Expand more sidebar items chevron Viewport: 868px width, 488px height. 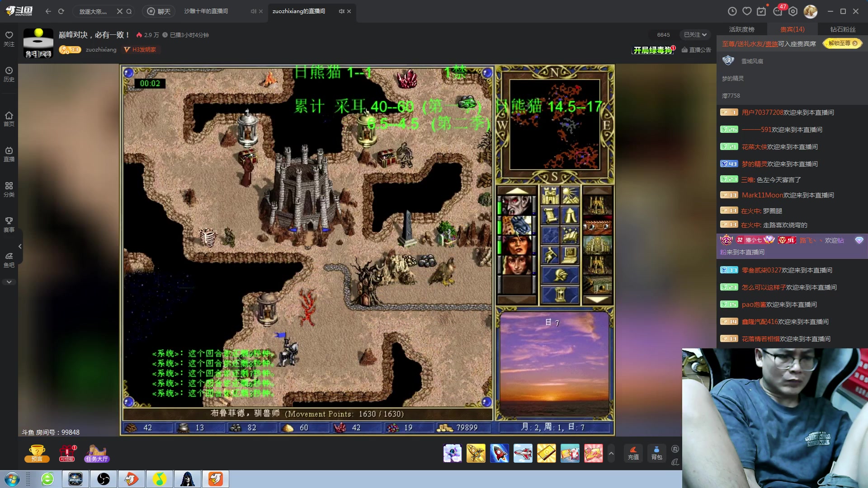coord(9,282)
